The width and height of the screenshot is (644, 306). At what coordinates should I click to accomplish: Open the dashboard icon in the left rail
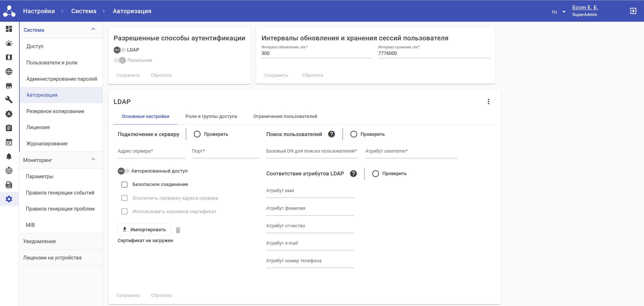coord(9,29)
